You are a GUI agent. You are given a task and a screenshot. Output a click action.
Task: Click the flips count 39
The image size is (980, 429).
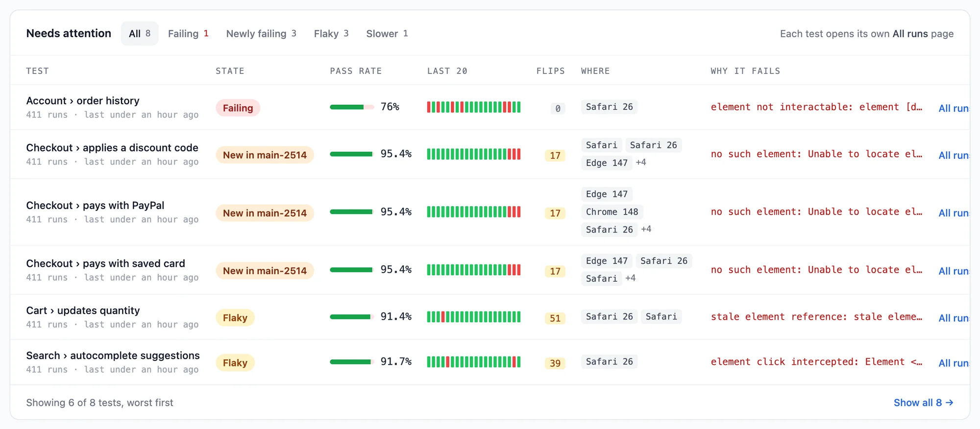(555, 363)
